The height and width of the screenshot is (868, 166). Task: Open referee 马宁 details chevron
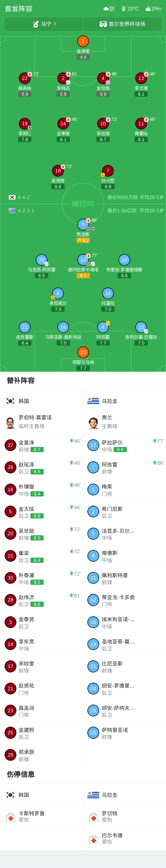55,24
